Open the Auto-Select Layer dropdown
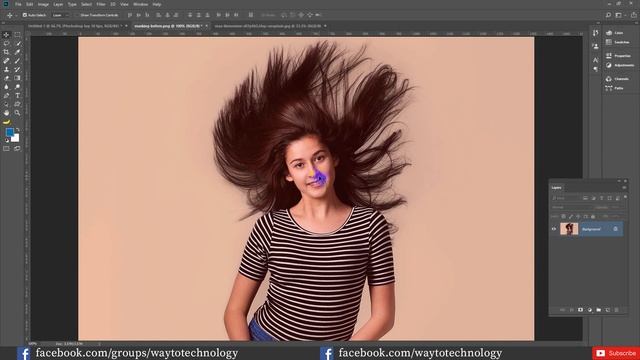This screenshot has width=640, height=360. coord(61,15)
